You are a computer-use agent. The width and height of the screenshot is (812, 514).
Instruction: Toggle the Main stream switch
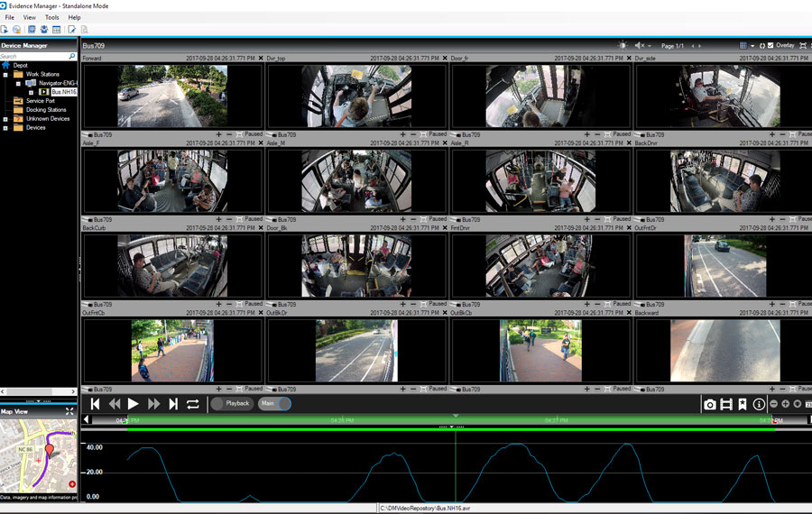[x=275, y=404]
